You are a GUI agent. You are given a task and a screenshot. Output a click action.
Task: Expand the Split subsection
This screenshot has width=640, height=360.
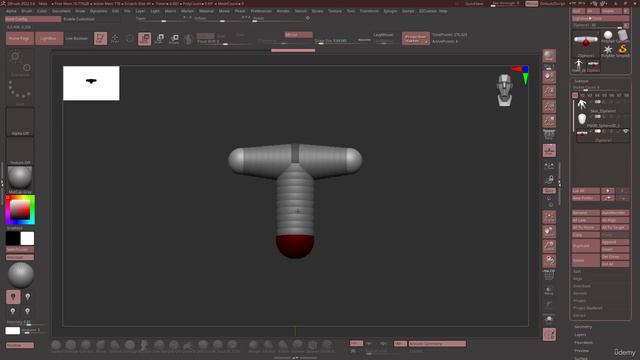577,271
